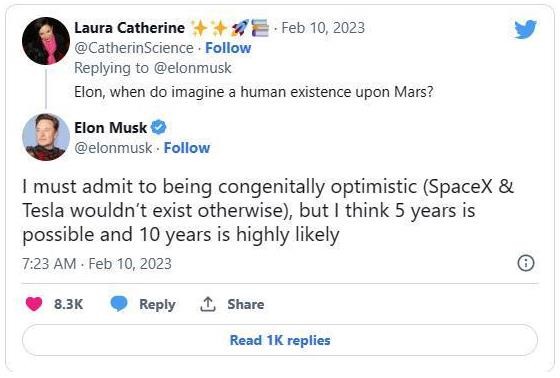Image resolution: width=560 pixels, height=378 pixels.
Task: Open the tweet info circle icon
Action: tap(526, 263)
